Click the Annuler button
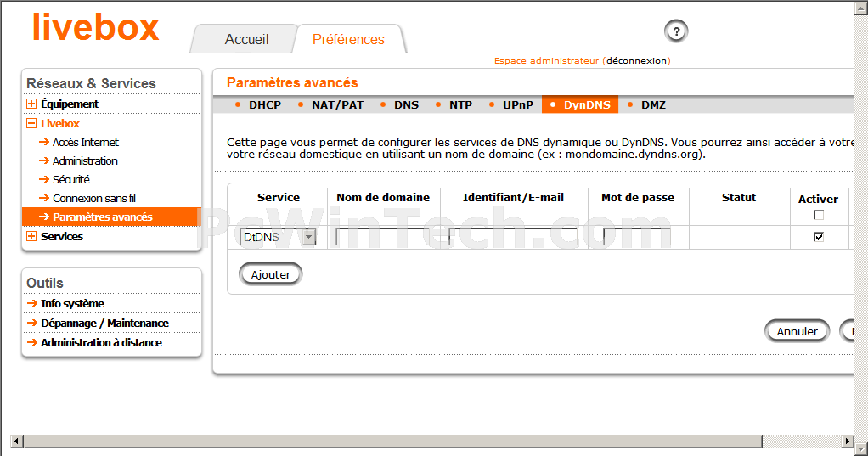 797,331
